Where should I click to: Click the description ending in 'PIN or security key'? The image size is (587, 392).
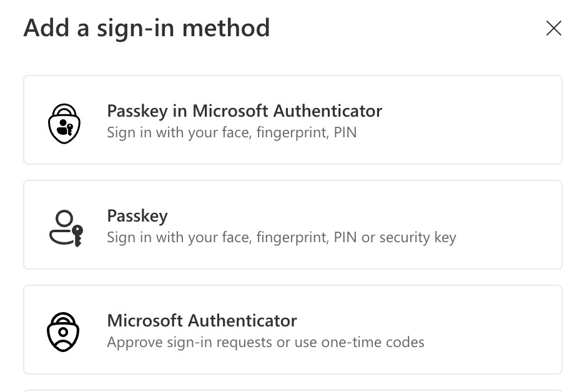282,237
